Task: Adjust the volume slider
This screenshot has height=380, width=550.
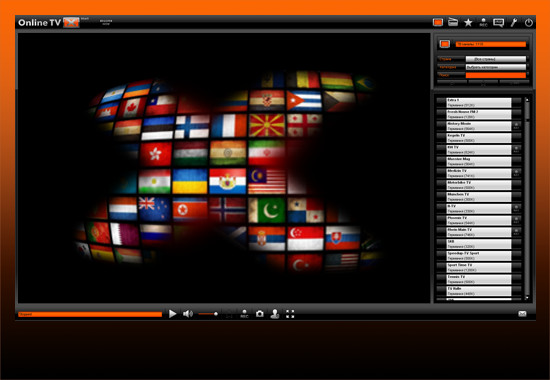Action: tap(208, 314)
